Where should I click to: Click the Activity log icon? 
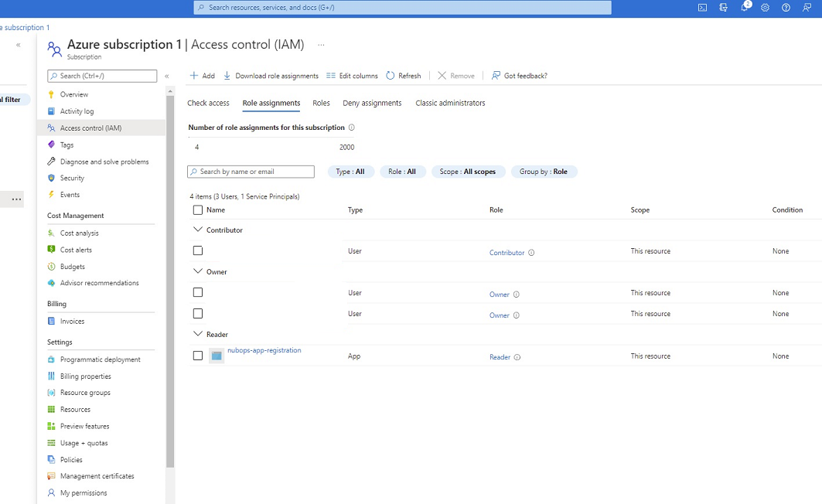pos(51,111)
